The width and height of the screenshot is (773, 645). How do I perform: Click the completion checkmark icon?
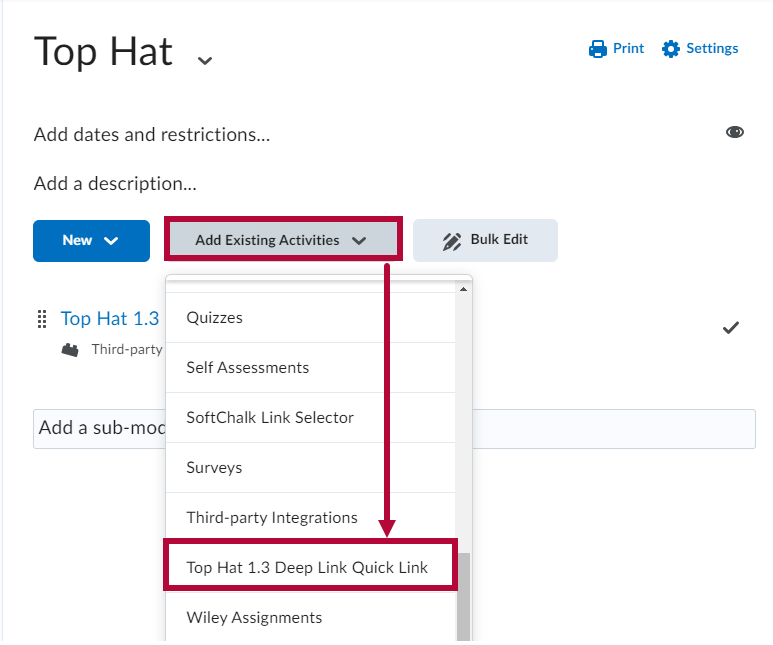[731, 328]
